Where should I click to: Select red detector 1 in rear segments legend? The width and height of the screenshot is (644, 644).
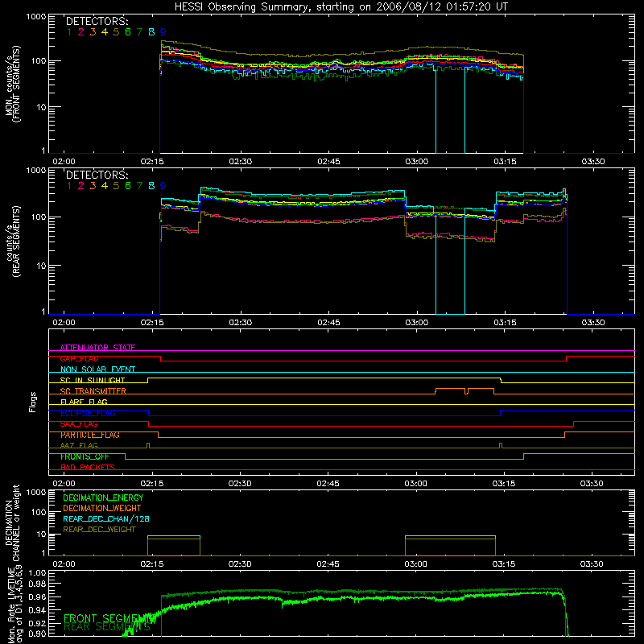(69, 186)
